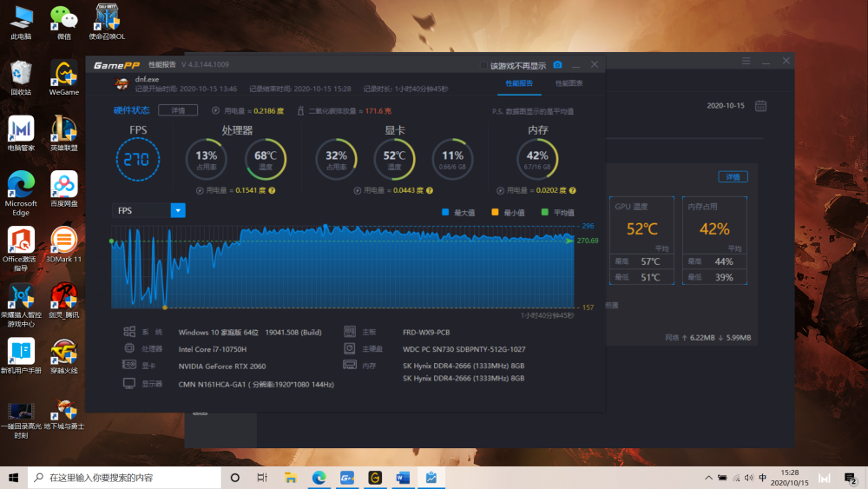Open 使命召唤OL desktop shortcut
868x489 pixels.
(107, 23)
